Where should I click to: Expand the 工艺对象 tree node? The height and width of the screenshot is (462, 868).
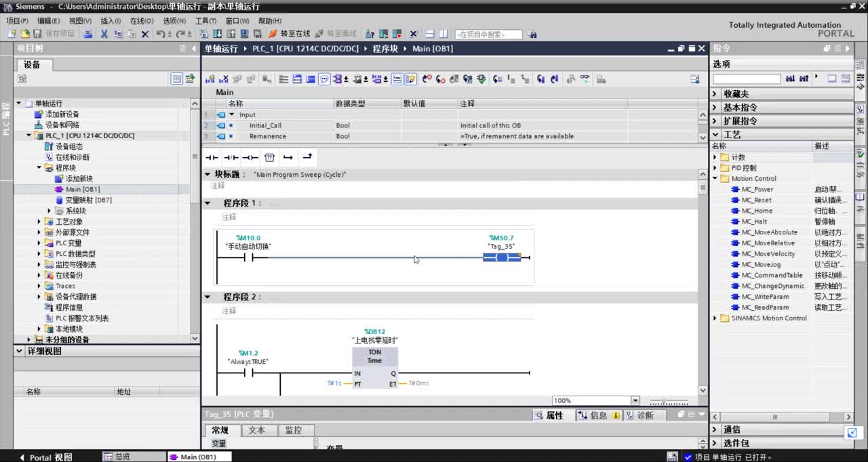(x=39, y=222)
